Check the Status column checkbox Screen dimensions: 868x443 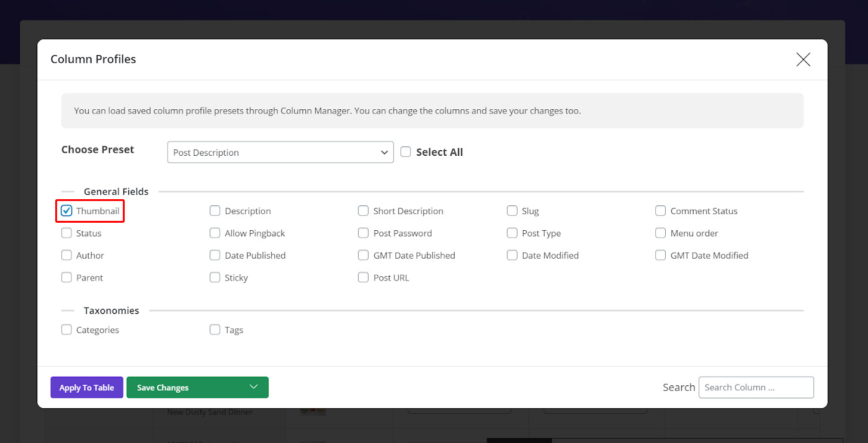click(x=66, y=233)
